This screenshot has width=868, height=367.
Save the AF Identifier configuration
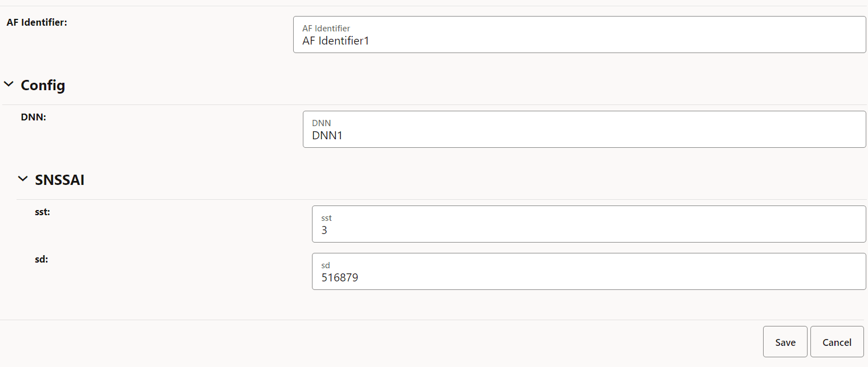tap(785, 341)
